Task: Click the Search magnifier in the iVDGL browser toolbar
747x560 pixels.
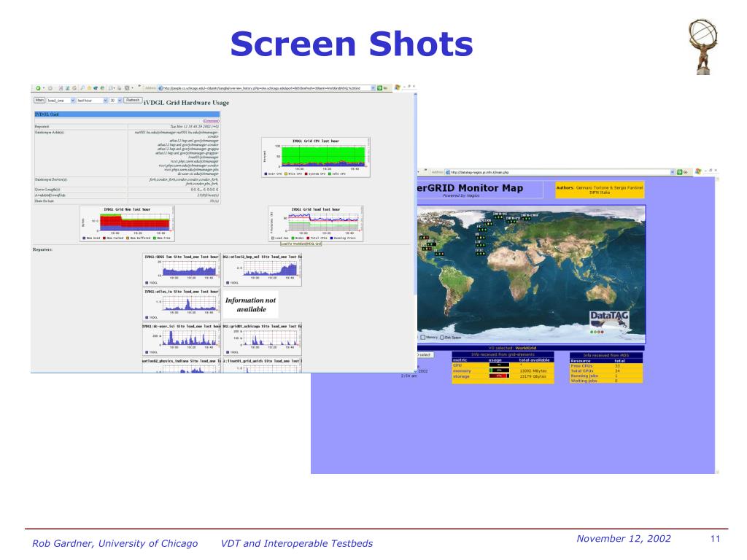Action: (82, 88)
